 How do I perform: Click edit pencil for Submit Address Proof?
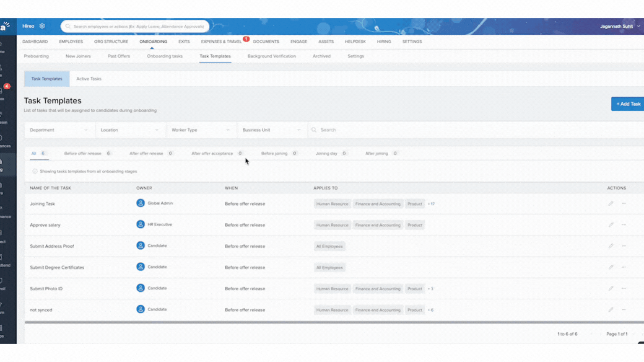point(611,246)
